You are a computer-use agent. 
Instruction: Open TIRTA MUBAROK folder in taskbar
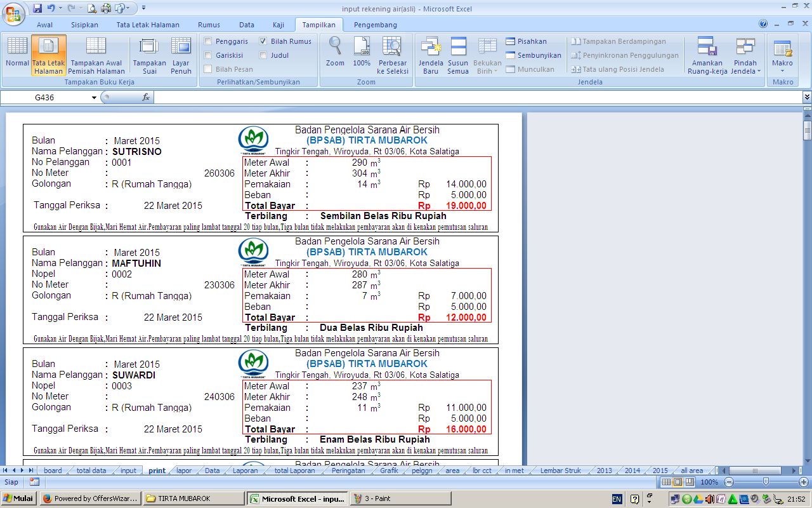coord(193,498)
